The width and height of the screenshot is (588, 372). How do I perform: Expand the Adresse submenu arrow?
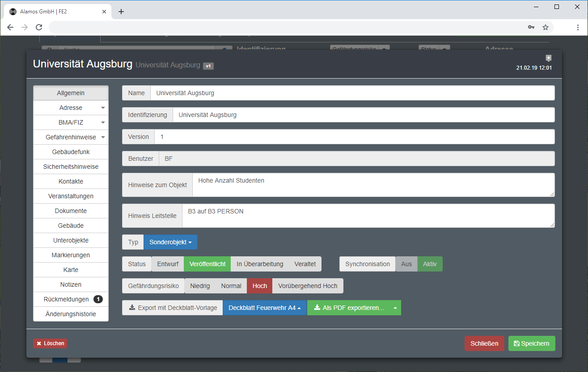click(x=103, y=108)
